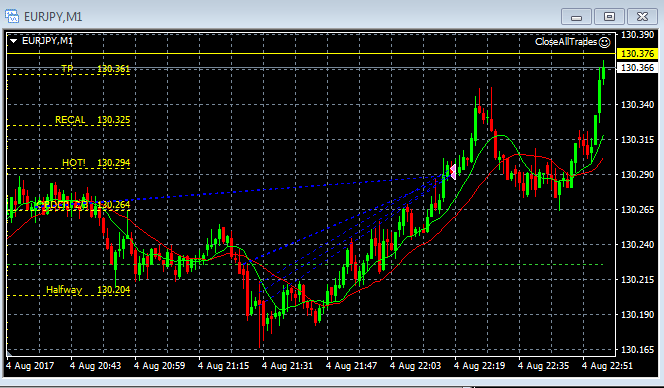664x388 pixels.
Task: Click the 4 Aug 22:51 time label
Action: pyautogui.click(x=607, y=366)
